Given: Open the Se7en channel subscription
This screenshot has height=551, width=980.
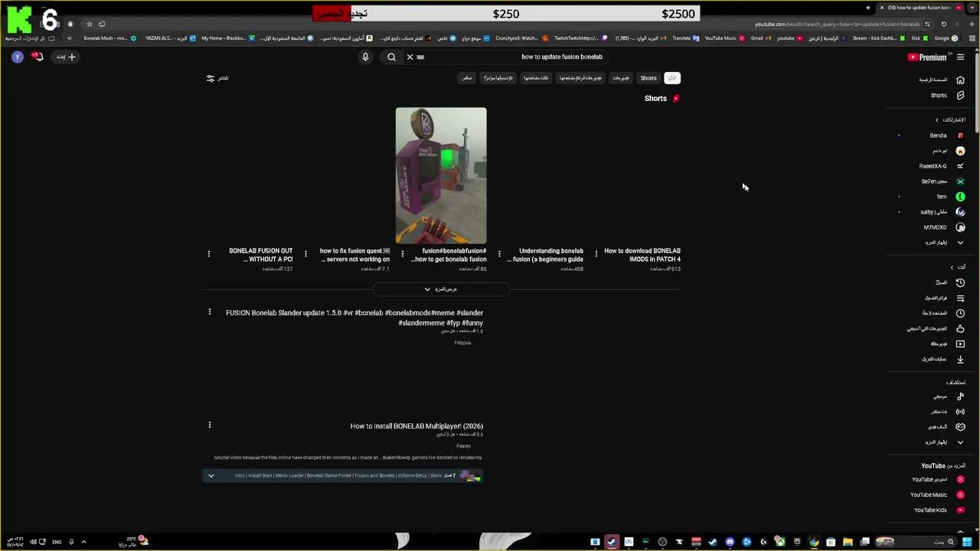Looking at the screenshot, I should (942, 181).
